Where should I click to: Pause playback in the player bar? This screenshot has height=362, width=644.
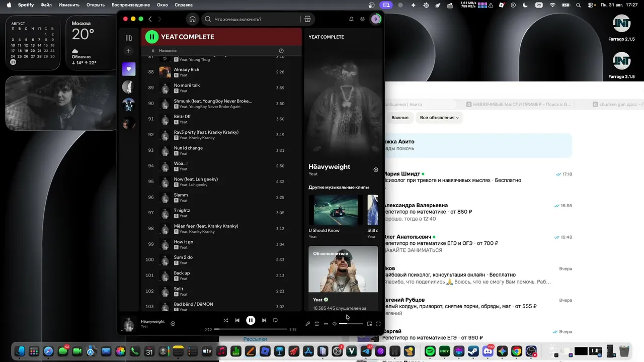pos(251,320)
